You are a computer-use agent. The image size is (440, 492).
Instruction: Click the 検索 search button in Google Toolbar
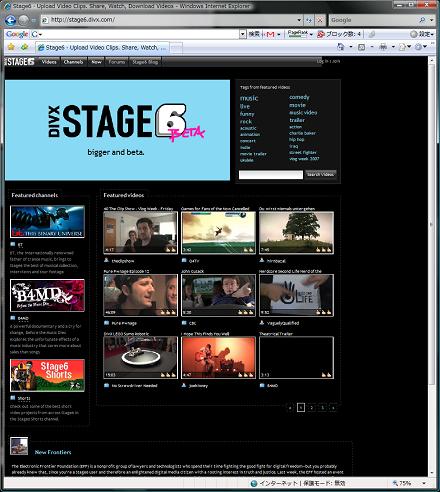254,34
